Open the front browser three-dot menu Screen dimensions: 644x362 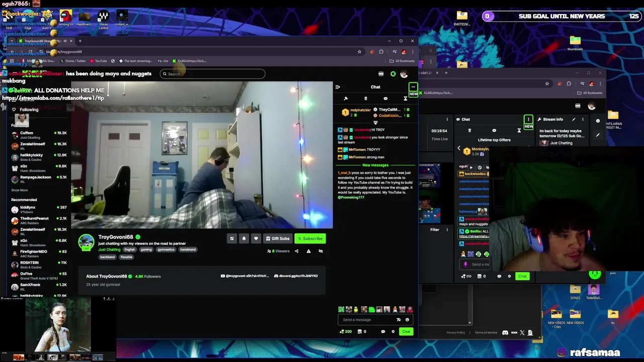pos(413,52)
